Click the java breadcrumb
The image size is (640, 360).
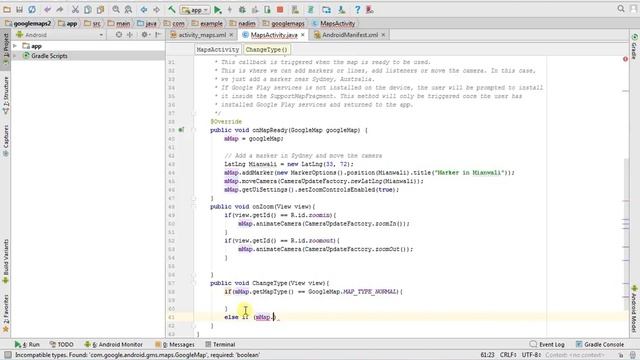[147, 23]
